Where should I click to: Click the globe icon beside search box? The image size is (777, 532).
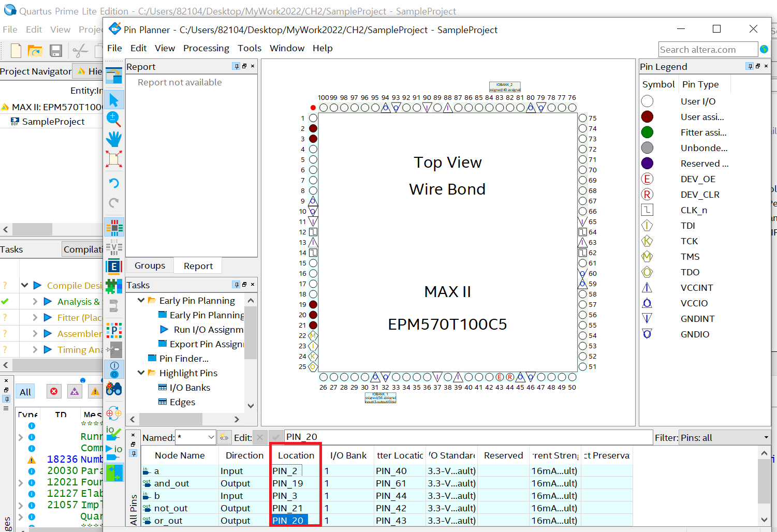[x=764, y=49]
